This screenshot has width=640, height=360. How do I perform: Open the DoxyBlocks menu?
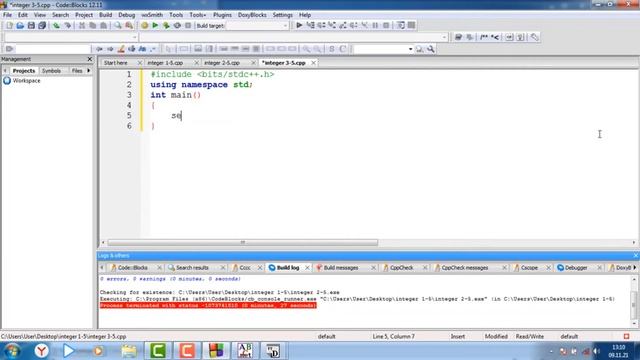tap(252, 15)
